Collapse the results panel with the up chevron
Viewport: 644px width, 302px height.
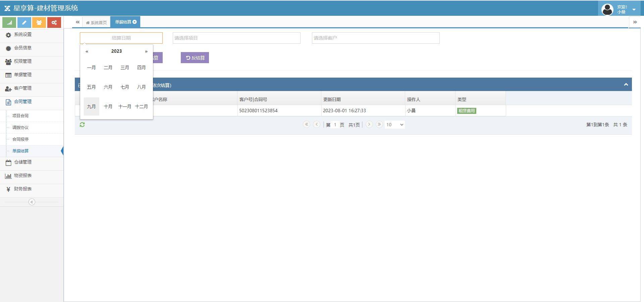coord(626,85)
